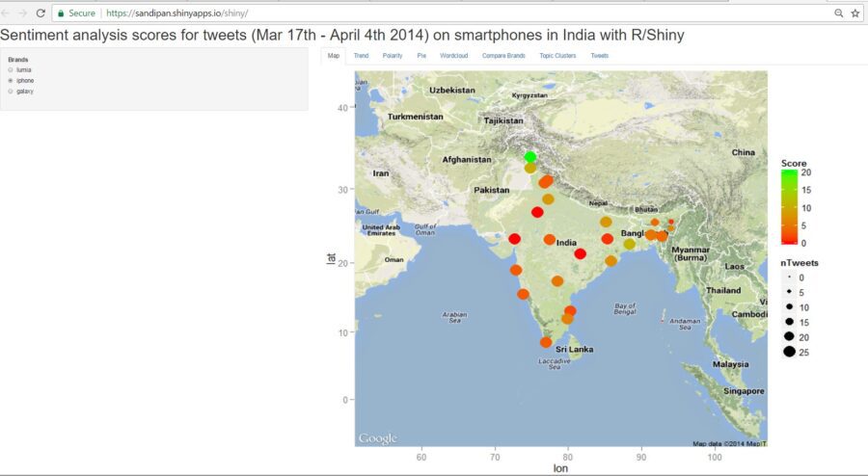The height and width of the screenshot is (476, 868).
Task: Select the iphone brand radio button
Action: tap(11, 80)
